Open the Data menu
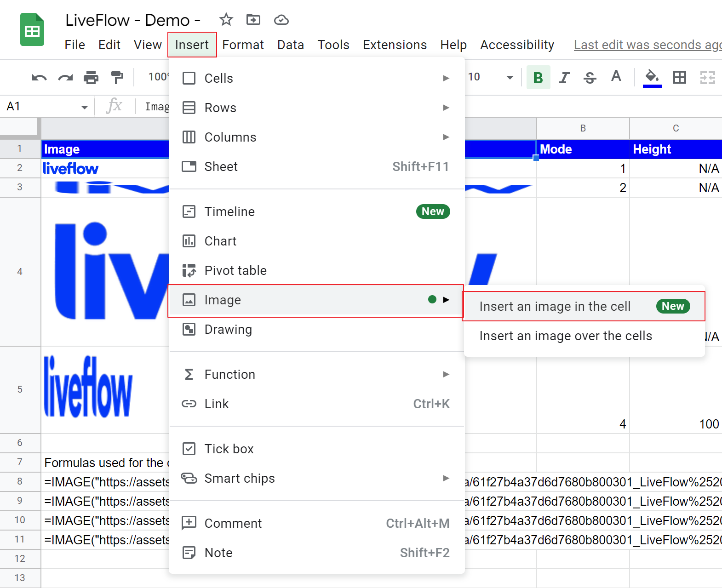This screenshot has height=588, width=722. [x=291, y=45]
